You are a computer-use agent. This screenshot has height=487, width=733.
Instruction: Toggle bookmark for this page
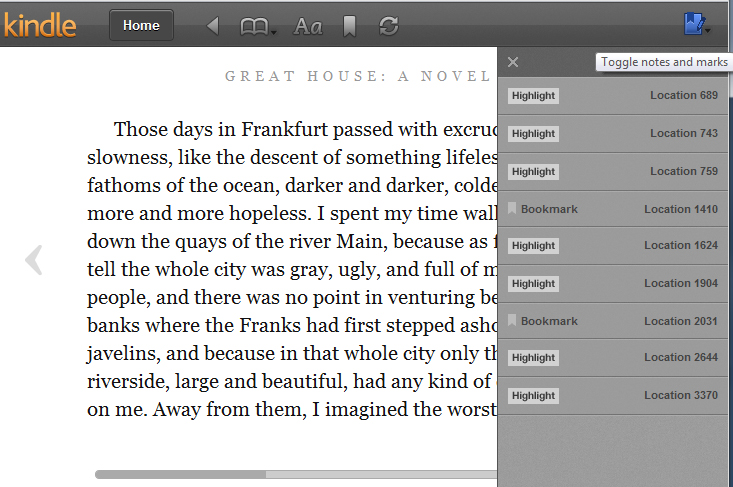(349, 26)
